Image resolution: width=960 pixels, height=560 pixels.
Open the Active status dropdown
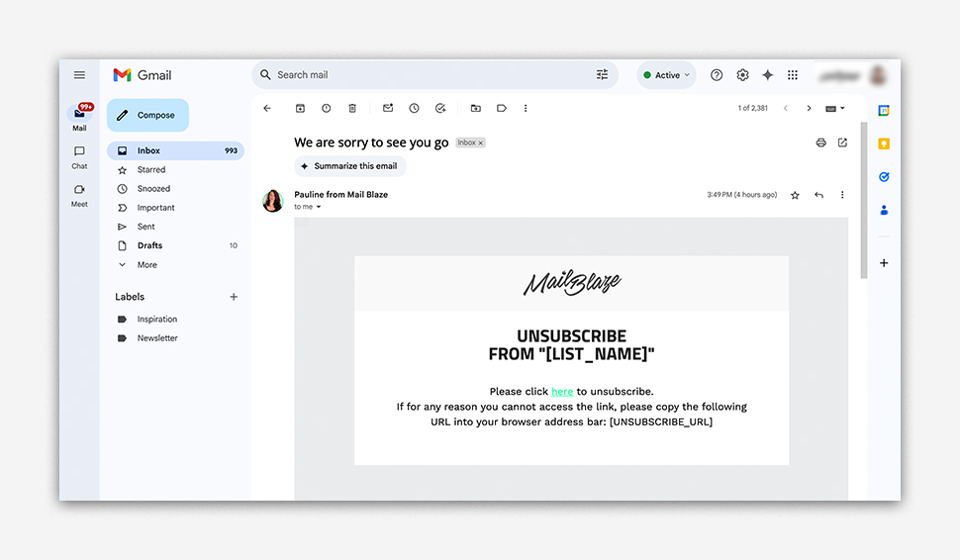(x=666, y=75)
